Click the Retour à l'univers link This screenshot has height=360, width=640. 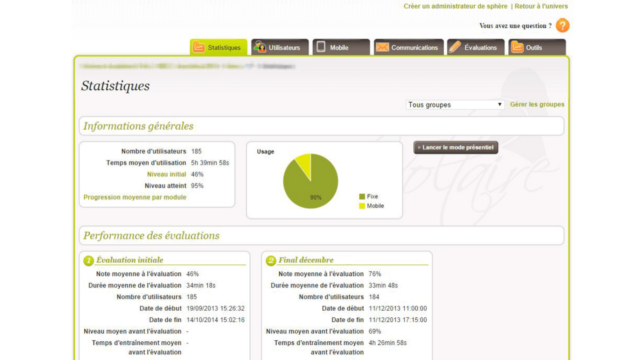541,6
